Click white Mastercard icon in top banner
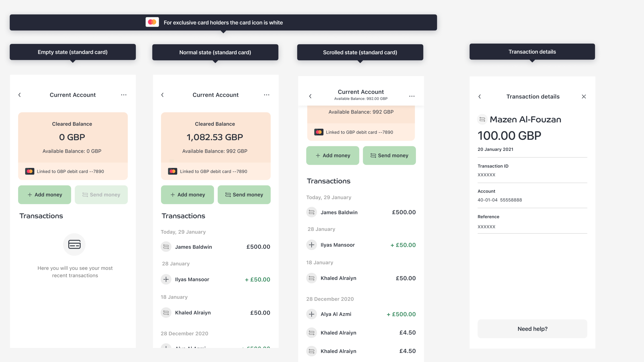 tap(152, 22)
